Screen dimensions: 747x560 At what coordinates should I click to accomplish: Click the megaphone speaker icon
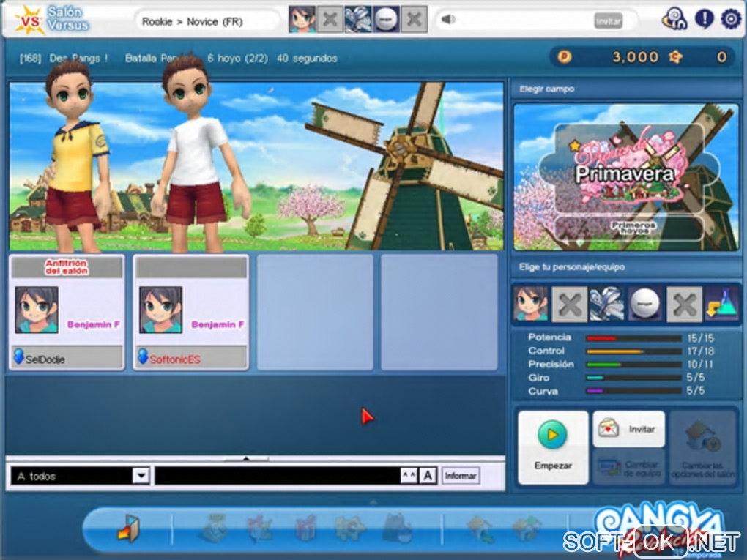(447, 20)
